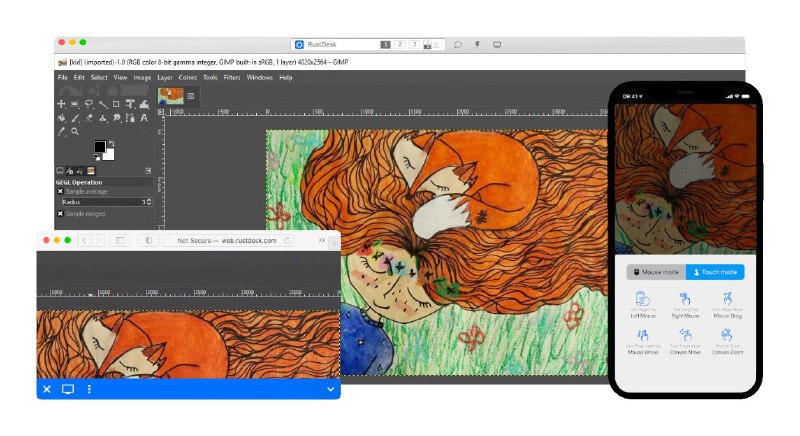Select the Text tool in toolbox
Screen dimensions: 800x436
tap(145, 118)
